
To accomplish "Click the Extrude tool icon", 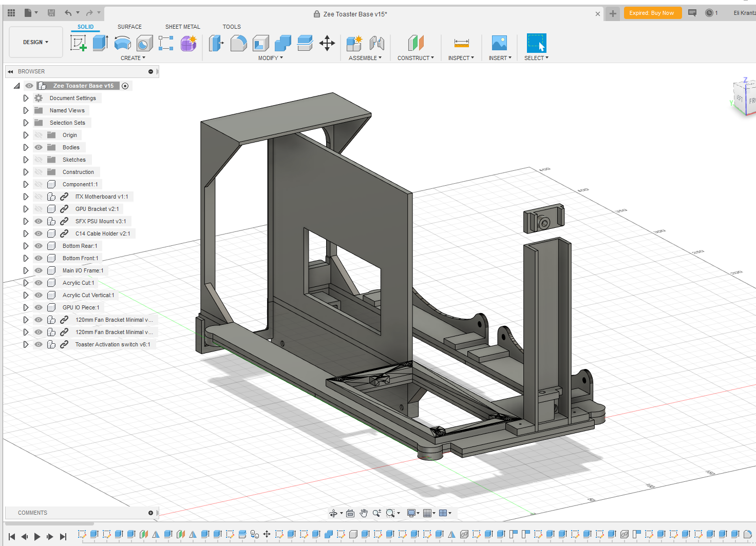I will click(100, 43).
